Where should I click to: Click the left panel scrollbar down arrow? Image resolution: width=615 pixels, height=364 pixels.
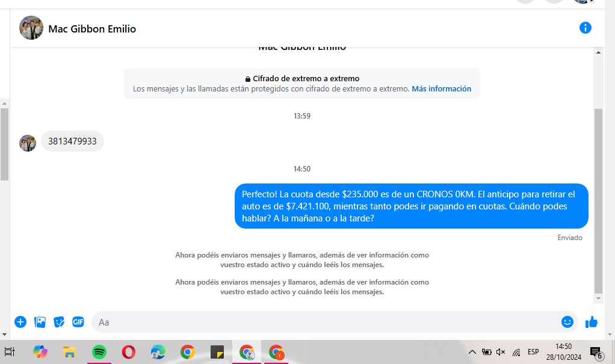[x=4, y=335]
